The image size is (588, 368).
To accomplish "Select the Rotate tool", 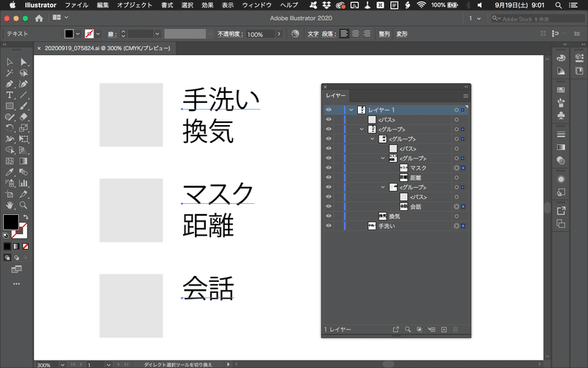I will tap(10, 128).
